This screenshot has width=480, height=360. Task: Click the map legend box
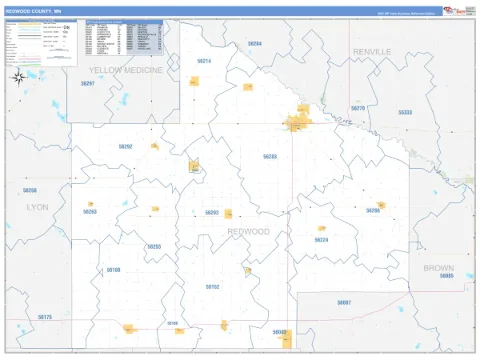[x=41, y=43]
